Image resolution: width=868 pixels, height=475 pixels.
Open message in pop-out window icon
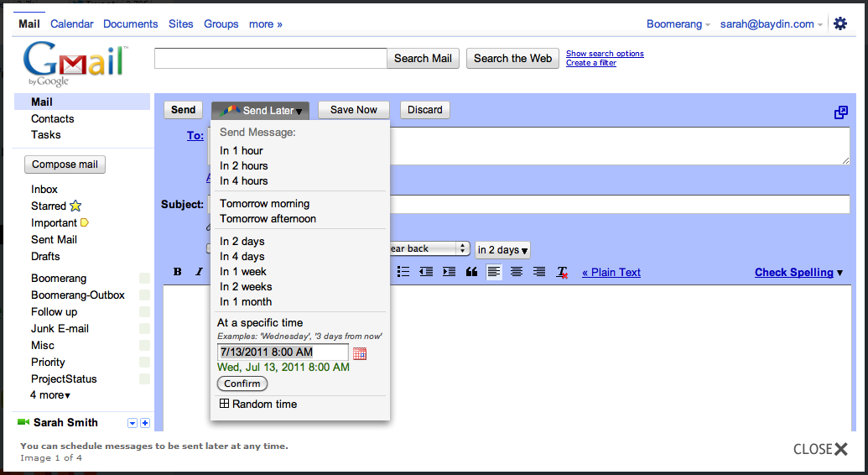tap(841, 112)
